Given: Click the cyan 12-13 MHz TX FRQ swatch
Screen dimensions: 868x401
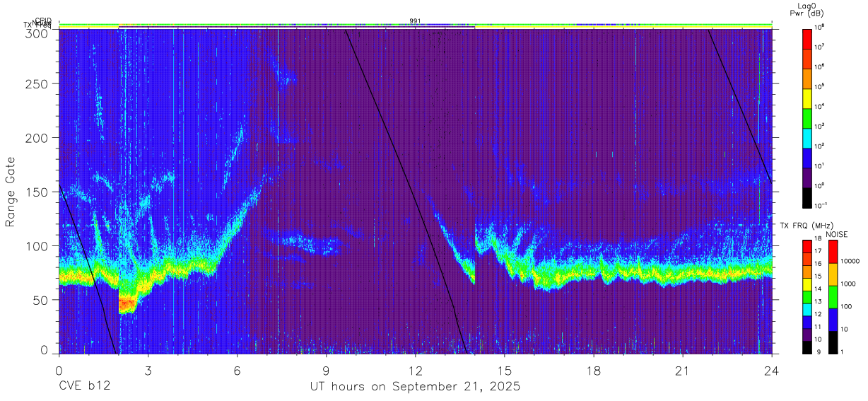Looking at the screenshot, I should [807, 310].
